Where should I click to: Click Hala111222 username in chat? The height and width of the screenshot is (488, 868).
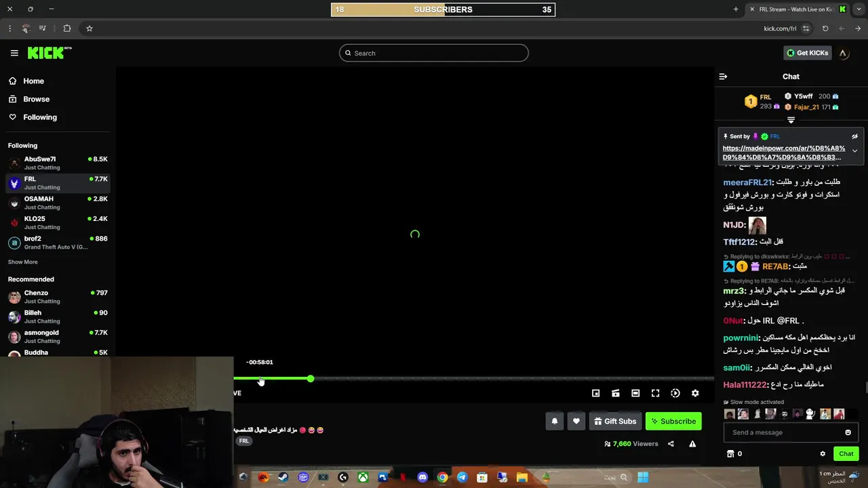745,384
